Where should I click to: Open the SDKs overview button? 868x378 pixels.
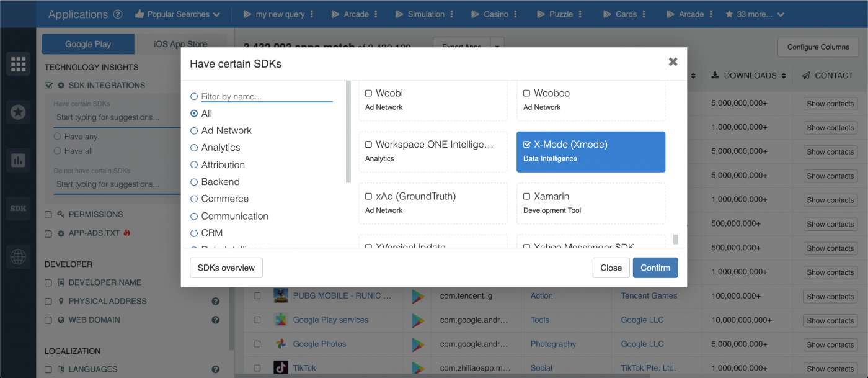click(x=226, y=268)
